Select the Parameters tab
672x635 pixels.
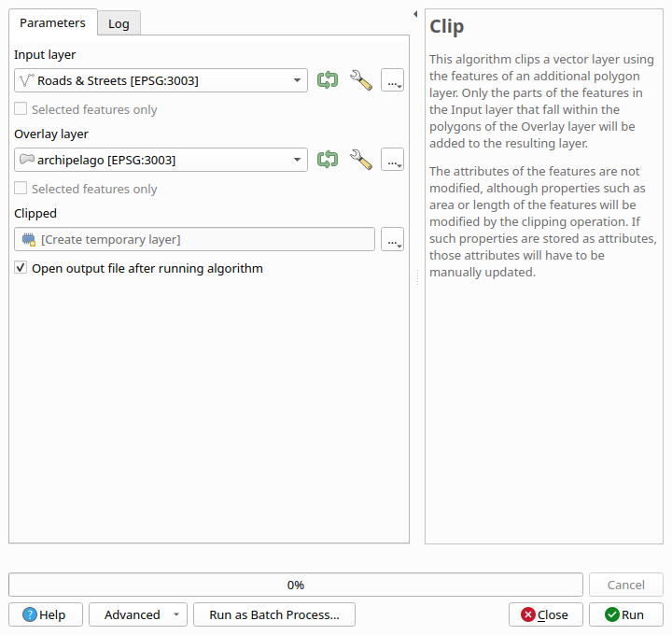tap(52, 22)
